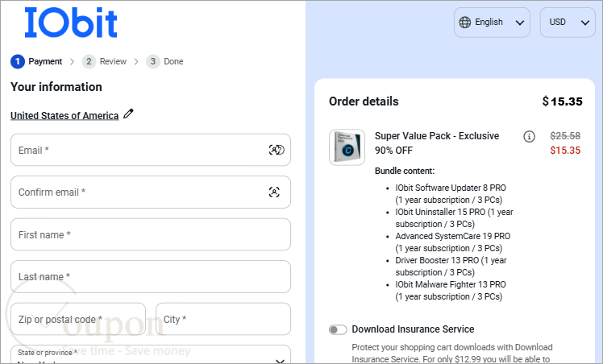Image resolution: width=603 pixels, height=364 pixels.
Task: Click the info icon beside Super Value Pack
Action: click(x=529, y=136)
